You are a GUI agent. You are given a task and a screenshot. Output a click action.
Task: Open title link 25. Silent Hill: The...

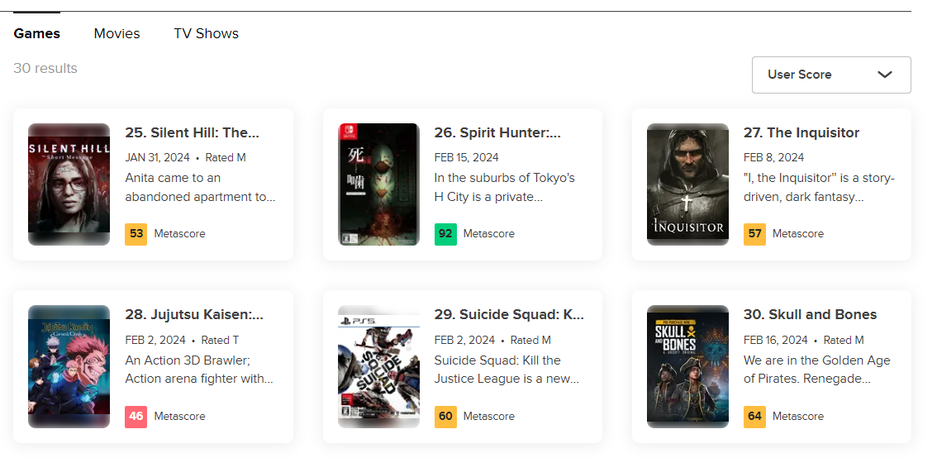pyautogui.click(x=192, y=133)
